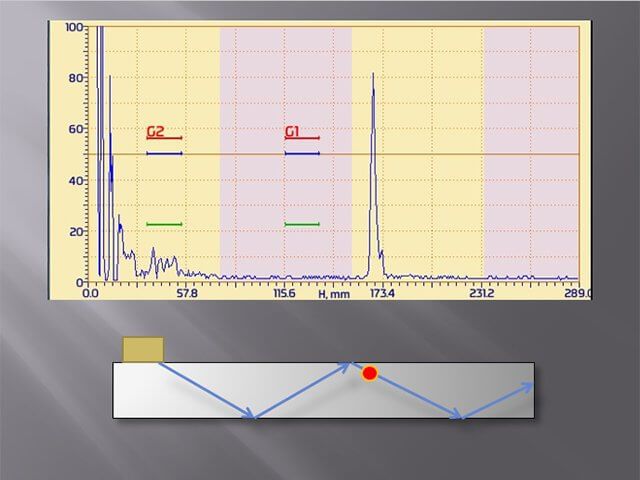Click the tan transducer probe block
This screenshot has height=480, width=640.
143,349
